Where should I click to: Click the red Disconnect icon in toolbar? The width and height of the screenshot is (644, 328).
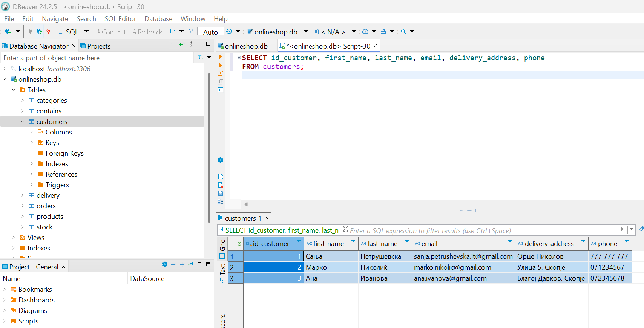pos(48,32)
